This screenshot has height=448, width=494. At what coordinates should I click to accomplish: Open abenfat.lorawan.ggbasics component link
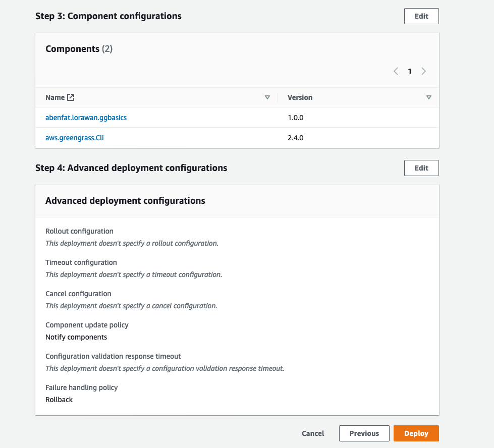point(86,118)
